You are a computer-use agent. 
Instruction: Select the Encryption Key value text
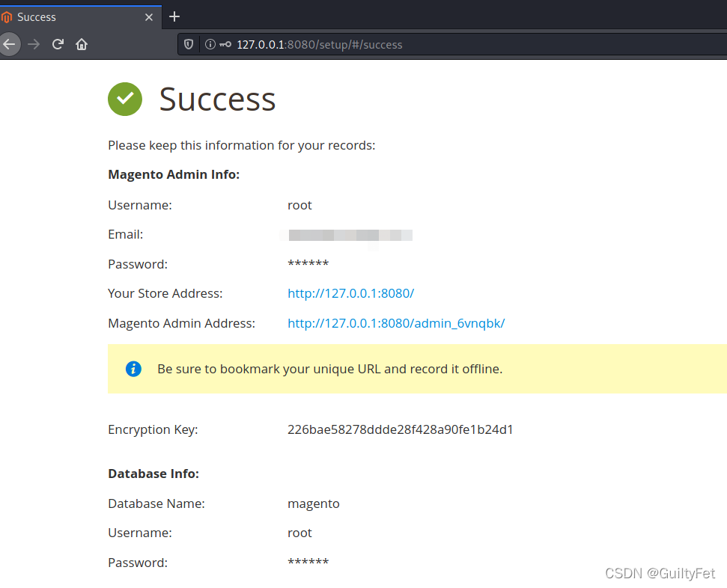[x=400, y=429]
